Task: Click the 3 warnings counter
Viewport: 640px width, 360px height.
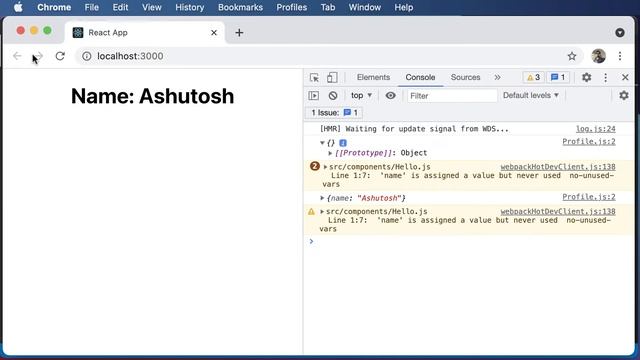Action: (x=533, y=78)
